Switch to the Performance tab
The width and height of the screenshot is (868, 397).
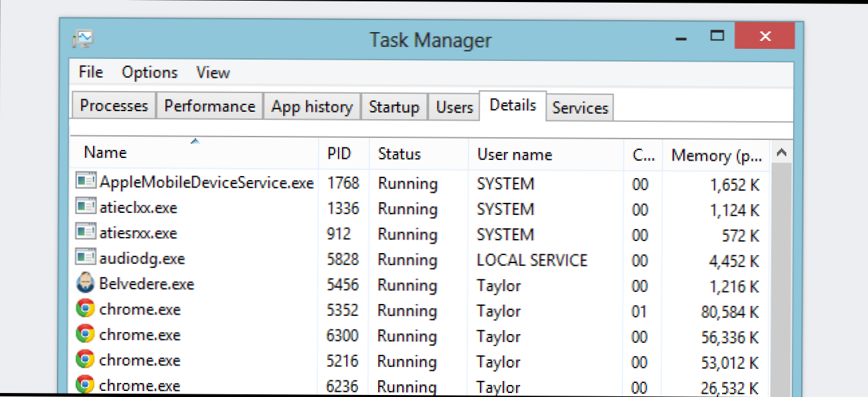tap(209, 106)
